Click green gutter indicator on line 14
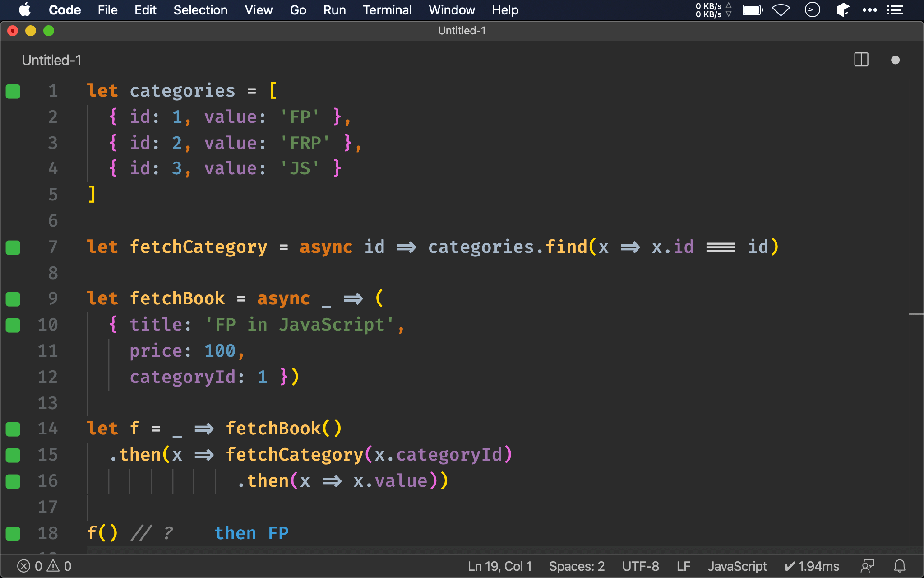Image resolution: width=924 pixels, height=578 pixels. 13,429
